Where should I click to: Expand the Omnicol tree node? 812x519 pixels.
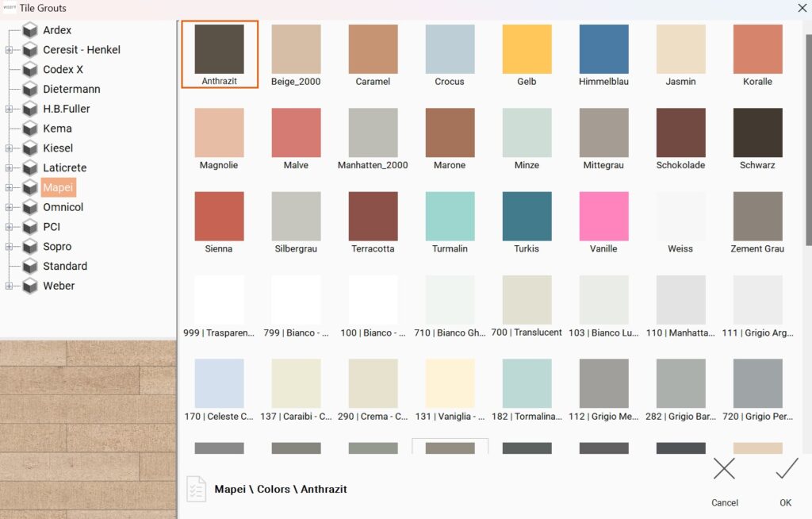click(9, 207)
